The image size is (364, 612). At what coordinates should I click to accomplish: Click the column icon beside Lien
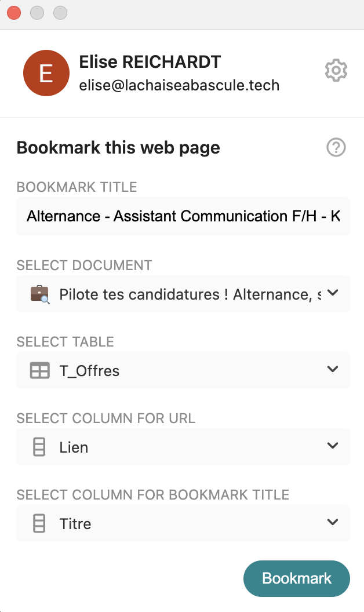tap(39, 447)
